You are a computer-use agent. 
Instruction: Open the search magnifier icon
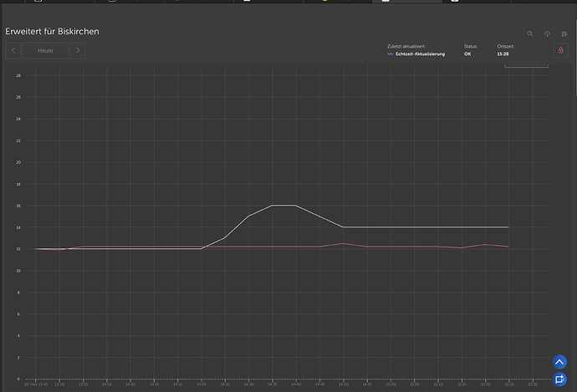coord(530,33)
